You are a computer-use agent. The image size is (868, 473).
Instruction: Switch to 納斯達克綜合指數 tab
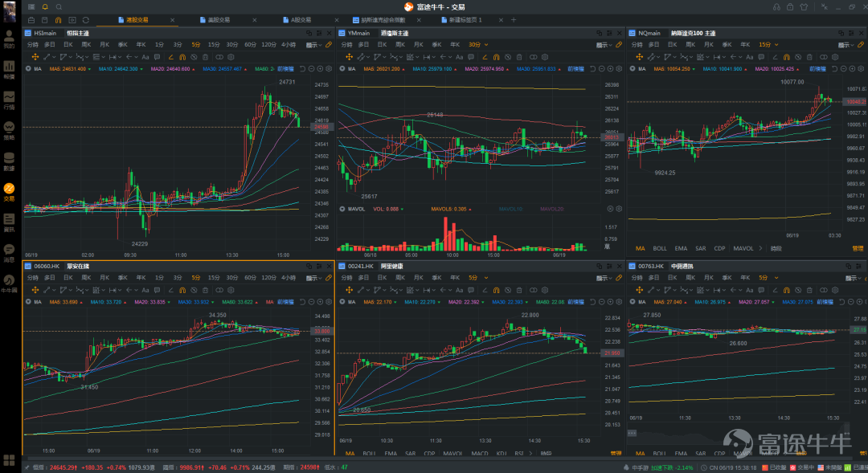pyautogui.click(x=379, y=20)
